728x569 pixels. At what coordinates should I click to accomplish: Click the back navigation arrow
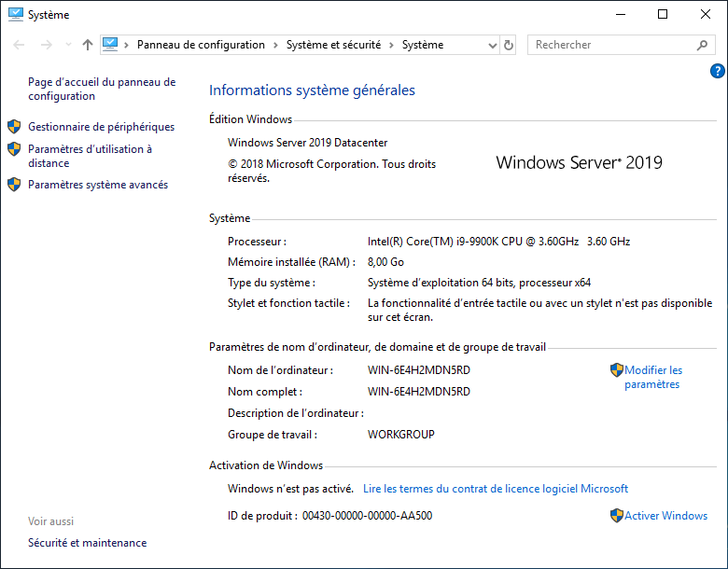pos(20,45)
